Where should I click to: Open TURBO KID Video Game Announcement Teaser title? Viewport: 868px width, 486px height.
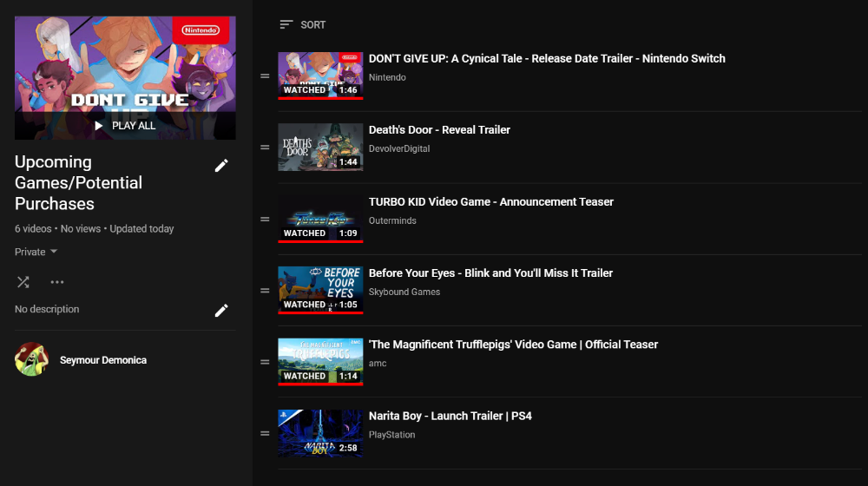tap(491, 202)
